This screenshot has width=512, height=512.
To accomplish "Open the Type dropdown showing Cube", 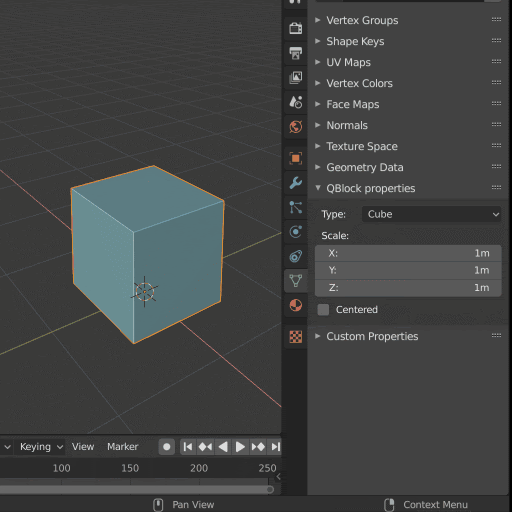I will point(431,214).
